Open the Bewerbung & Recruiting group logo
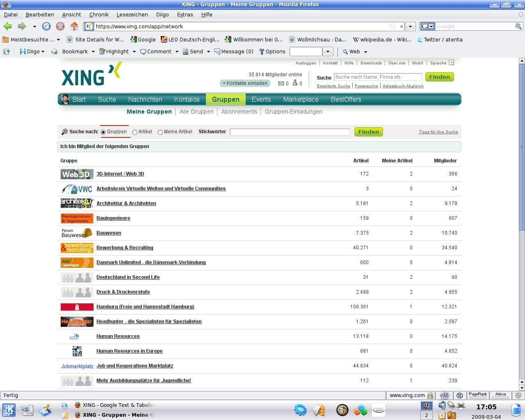The image size is (525, 420). [x=77, y=248]
